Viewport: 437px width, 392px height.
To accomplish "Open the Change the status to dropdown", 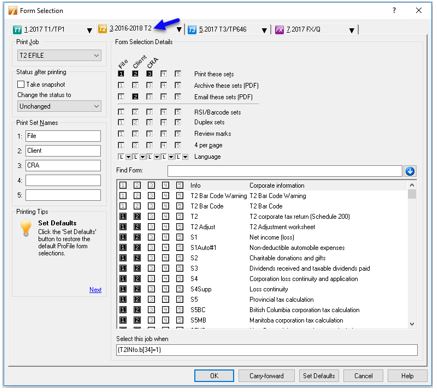I will pos(59,106).
